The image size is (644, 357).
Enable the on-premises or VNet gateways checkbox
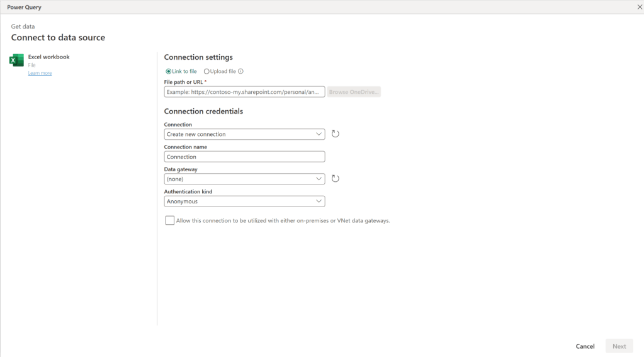169,220
